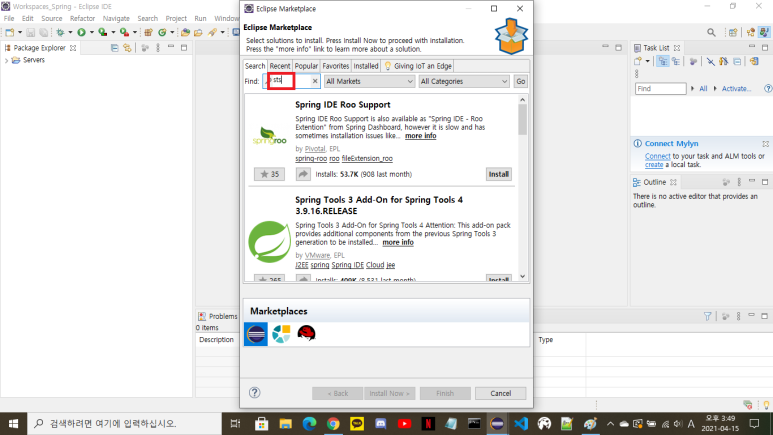The height and width of the screenshot is (435, 773).
Task: Click Go to run marketplace search
Action: tap(521, 81)
